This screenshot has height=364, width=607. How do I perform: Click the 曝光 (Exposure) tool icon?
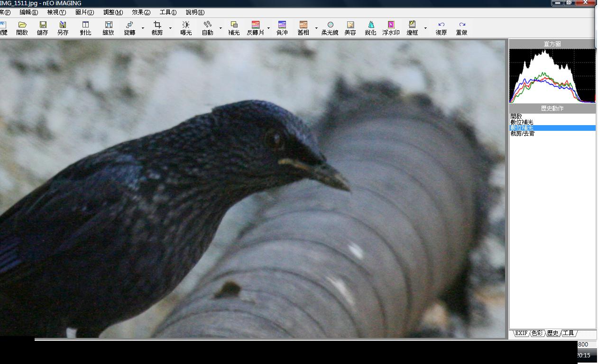pyautogui.click(x=186, y=28)
